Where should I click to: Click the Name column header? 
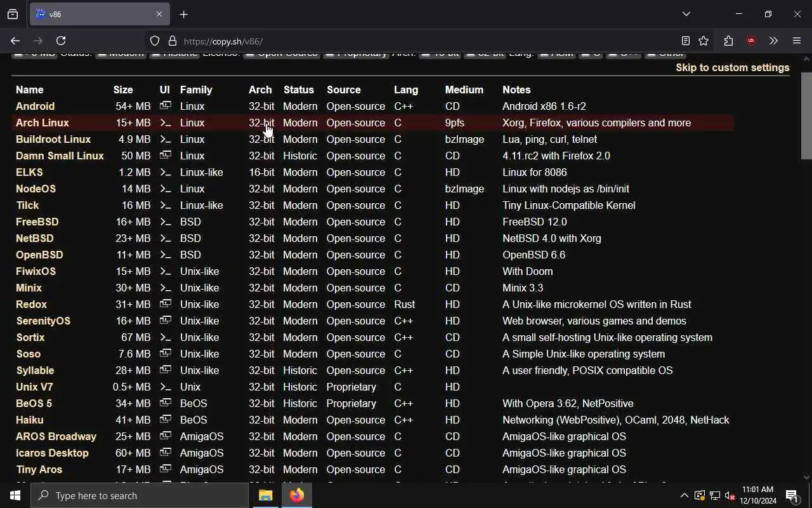coord(30,90)
